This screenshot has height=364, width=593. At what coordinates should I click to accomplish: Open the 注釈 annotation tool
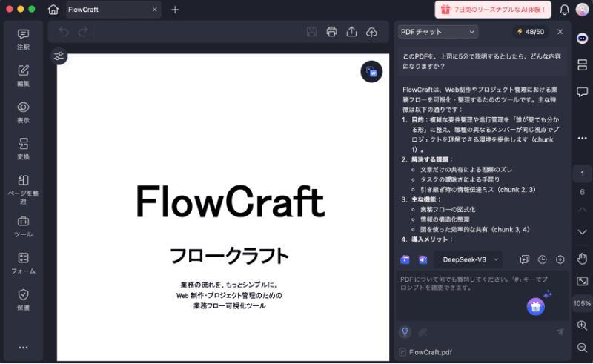(23, 40)
